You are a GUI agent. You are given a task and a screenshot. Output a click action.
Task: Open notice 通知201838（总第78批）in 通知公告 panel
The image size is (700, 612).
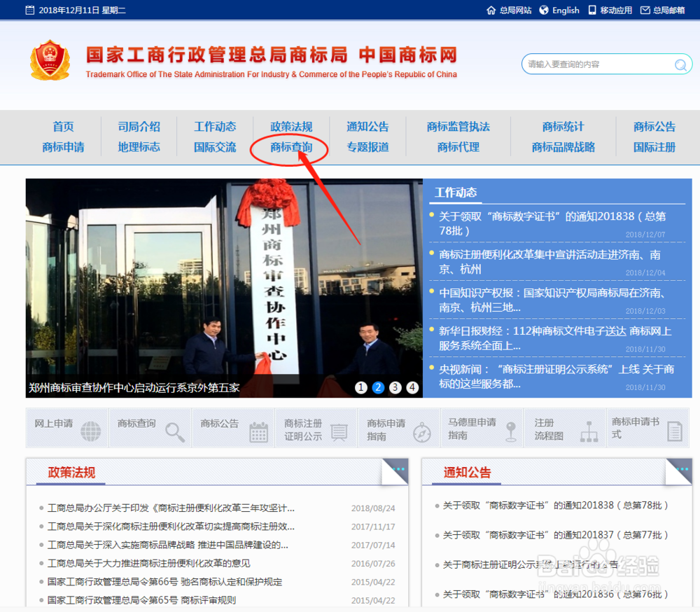coord(555,506)
